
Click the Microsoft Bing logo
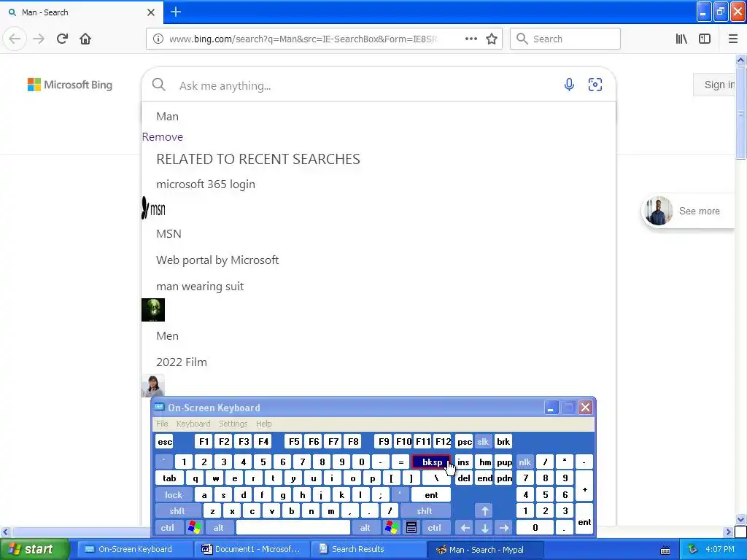point(70,85)
